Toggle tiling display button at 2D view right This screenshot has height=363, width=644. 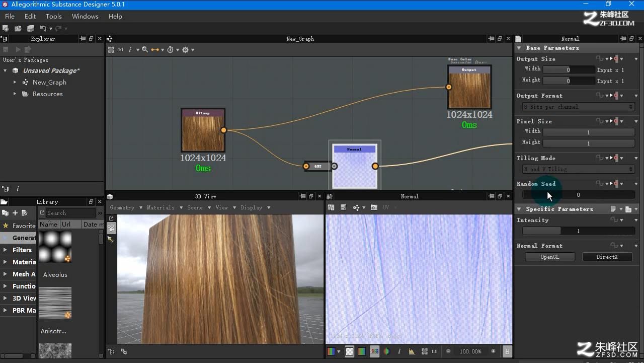(x=507, y=351)
